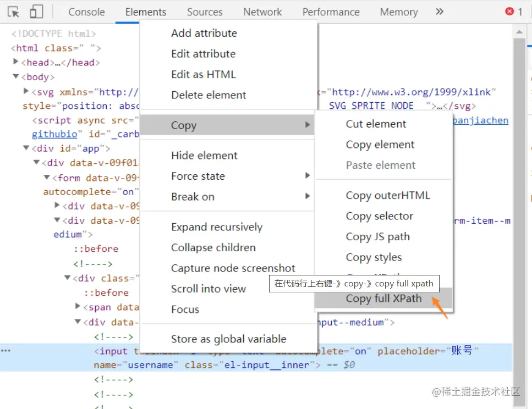Expand the head node triangle
The width and height of the screenshot is (532, 409).
point(15,62)
